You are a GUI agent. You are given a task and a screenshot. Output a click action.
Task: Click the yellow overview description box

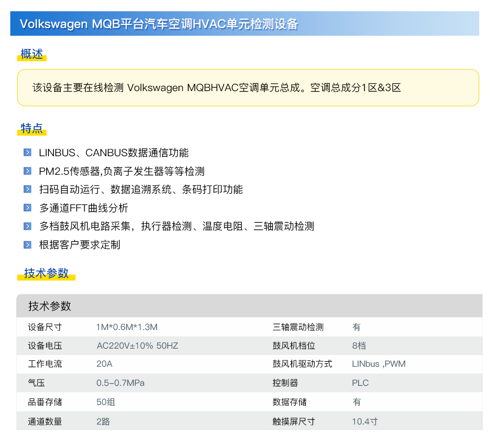coord(248,88)
